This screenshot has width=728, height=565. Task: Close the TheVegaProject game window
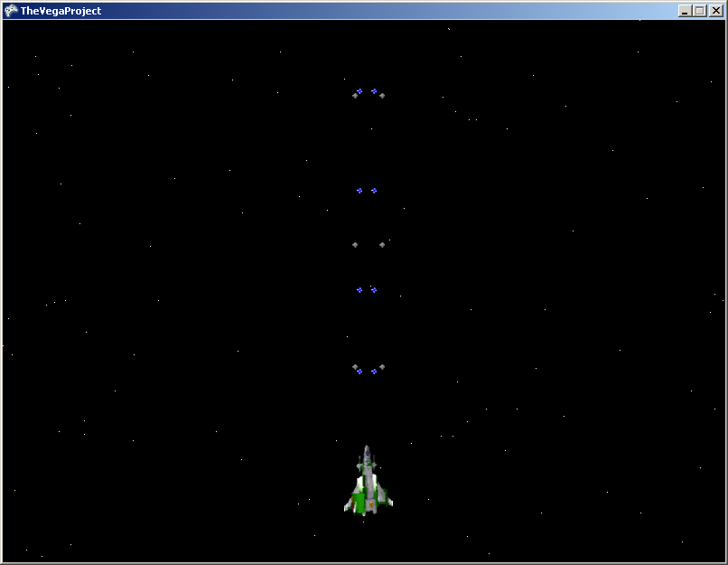[x=714, y=11]
